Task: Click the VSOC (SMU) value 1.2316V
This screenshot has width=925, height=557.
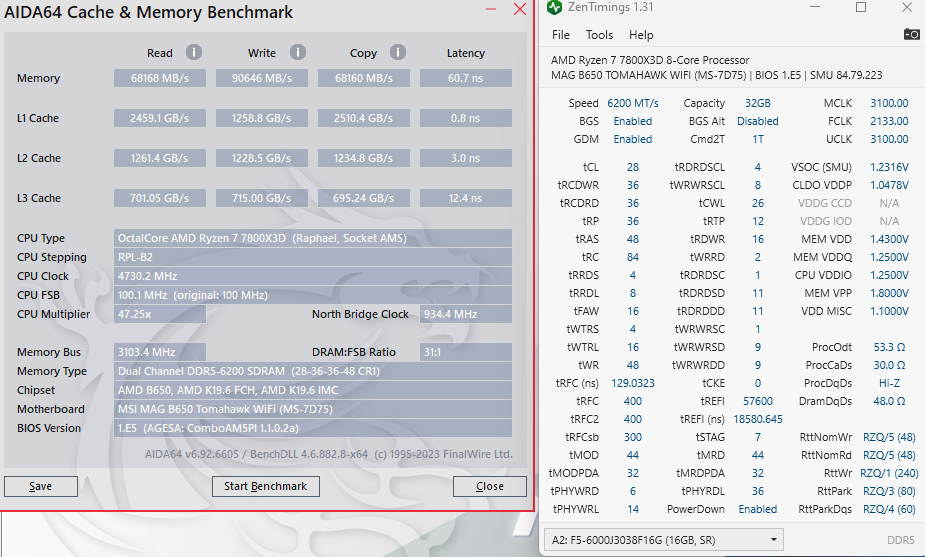Action: click(889, 168)
